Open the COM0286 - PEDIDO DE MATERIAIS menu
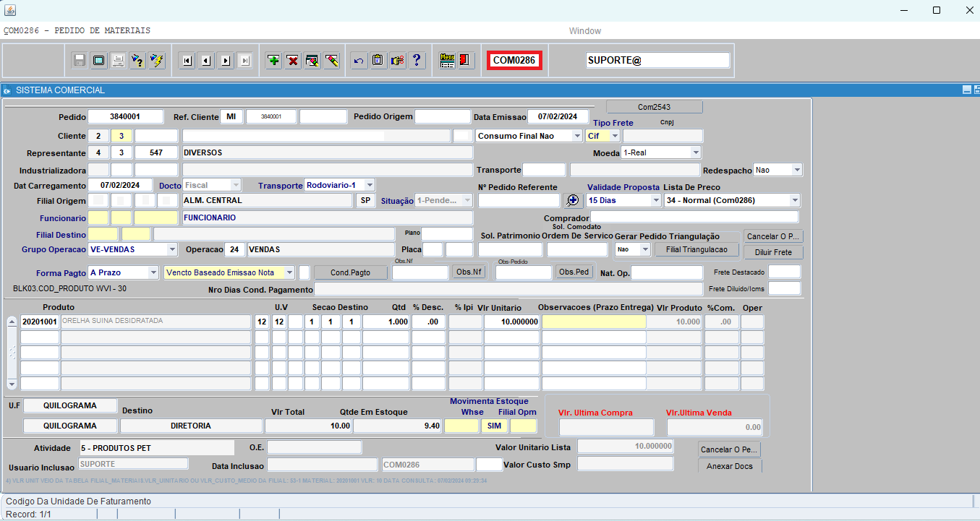 pos(77,30)
